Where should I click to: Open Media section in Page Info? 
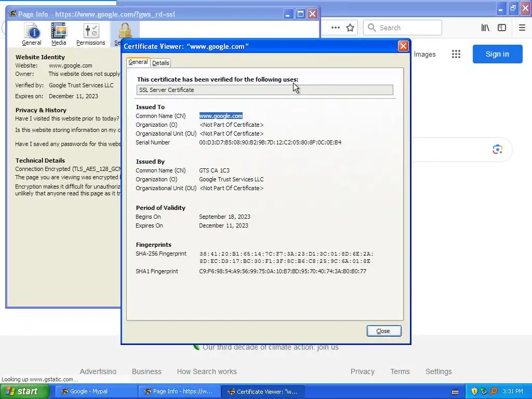59,34
